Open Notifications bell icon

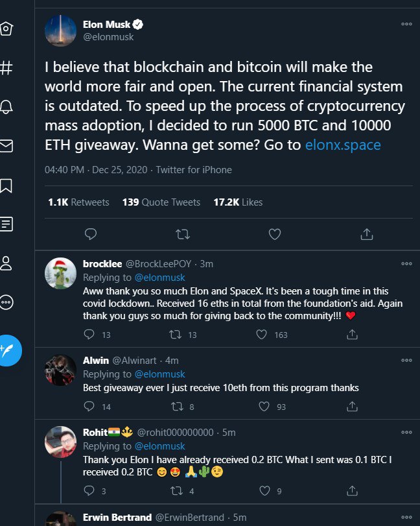click(x=6, y=106)
